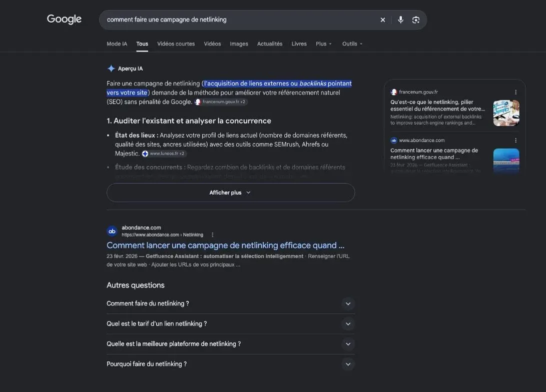Image resolution: width=546 pixels, height=392 pixels.
Task: Expand Pourquoi faire du netlinking ? question
Action: pyautogui.click(x=231, y=364)
